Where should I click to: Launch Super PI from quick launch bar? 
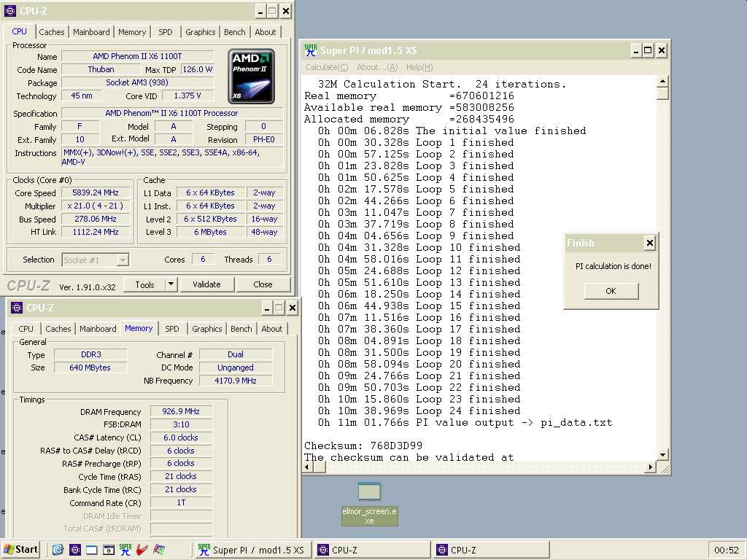click(x=125, y=550)
